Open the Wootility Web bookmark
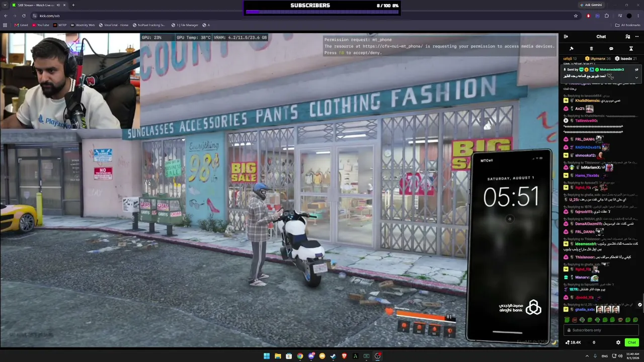 point(83,25)
